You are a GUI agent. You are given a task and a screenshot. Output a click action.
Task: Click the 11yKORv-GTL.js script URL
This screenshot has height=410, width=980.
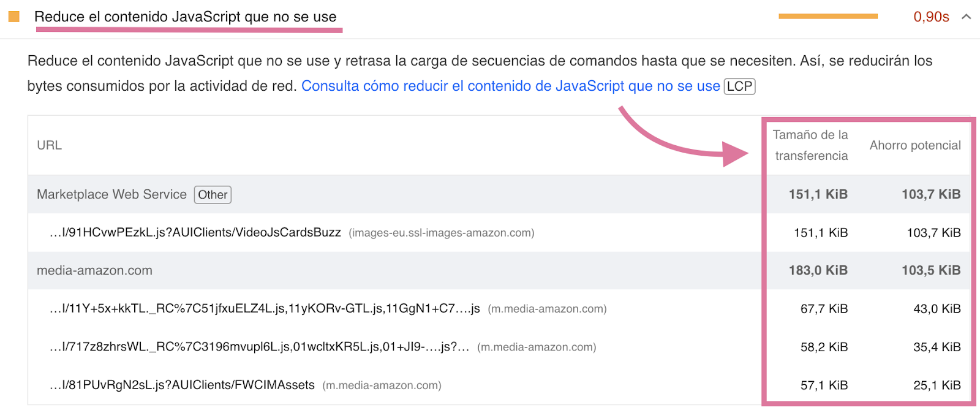pos(265,309)
